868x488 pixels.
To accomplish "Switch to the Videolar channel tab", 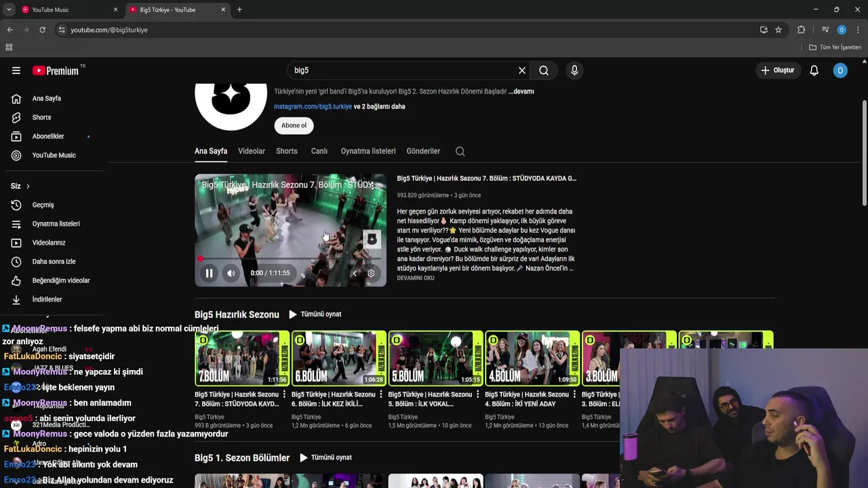I will 252,151.
